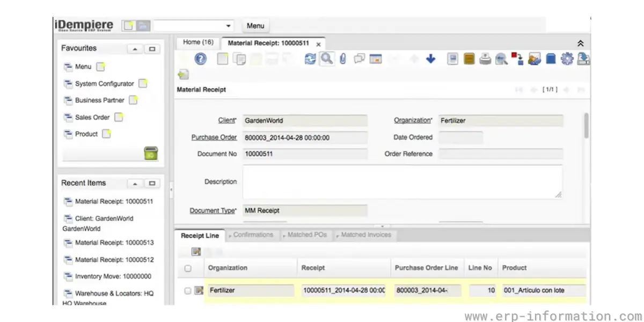Maximize the Favourites panel
This screenshot has width=644, height=322.
click(152, 49)
